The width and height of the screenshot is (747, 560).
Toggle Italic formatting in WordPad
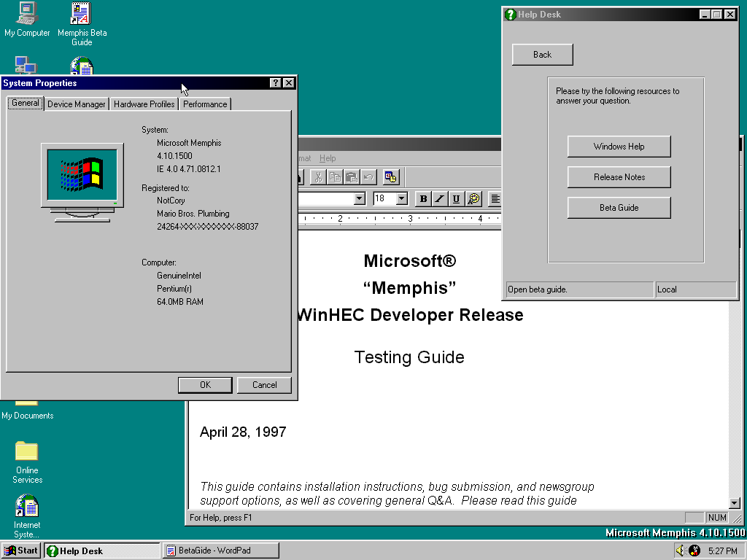440,199
